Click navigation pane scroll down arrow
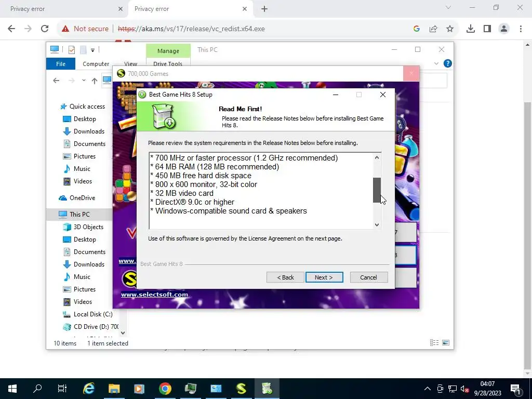Image resolution: width=532 pixels, height=399 pixels. [x=123, y=333]
